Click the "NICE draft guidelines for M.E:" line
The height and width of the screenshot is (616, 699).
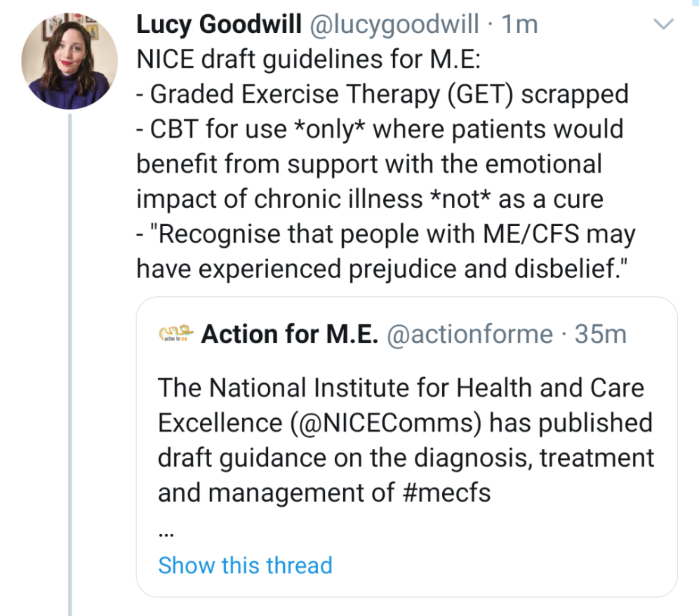308,59
